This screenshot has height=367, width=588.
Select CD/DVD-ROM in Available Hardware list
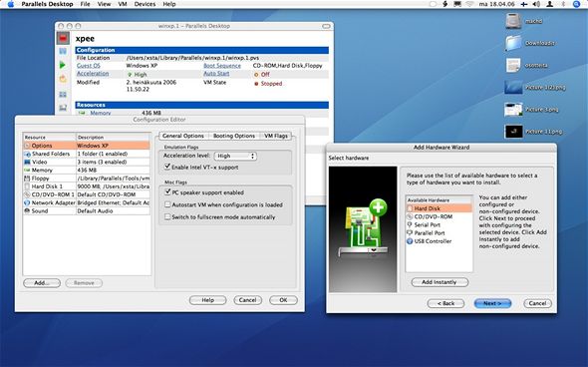[440, 216]
